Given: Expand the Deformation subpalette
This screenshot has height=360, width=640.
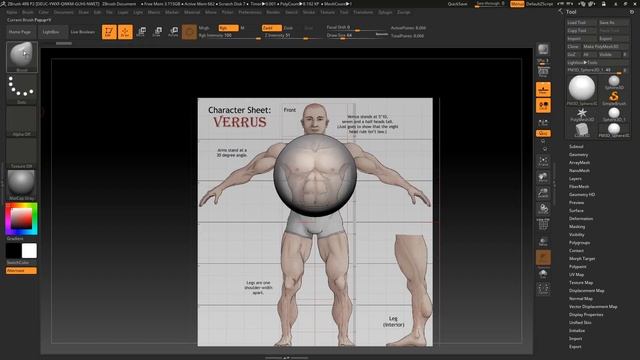Looking at the screenshot, I should click(x=581, y=219).
